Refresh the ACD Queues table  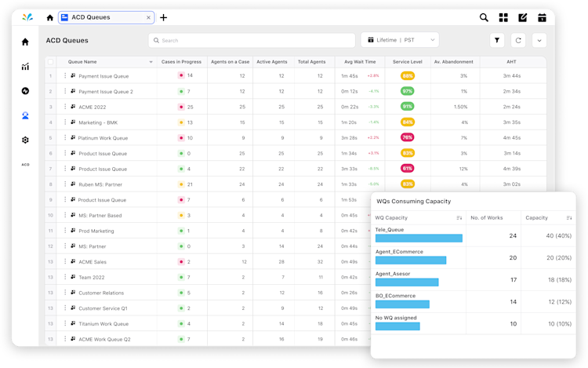click(x=518, y=40)
